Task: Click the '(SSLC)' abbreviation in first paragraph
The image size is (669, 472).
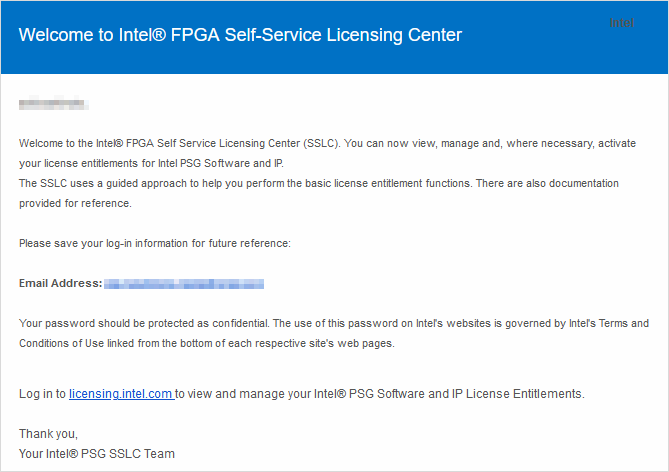Action: pos(321,143)
